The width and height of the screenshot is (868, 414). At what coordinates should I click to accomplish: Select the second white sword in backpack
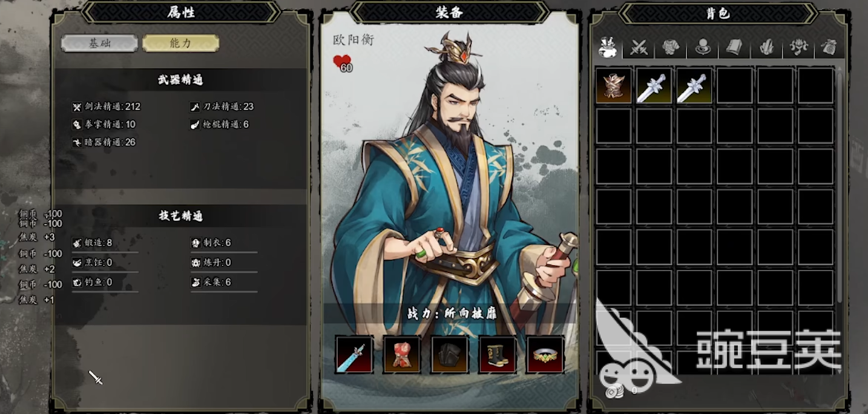pyautogui.click(x=695, y=85)
